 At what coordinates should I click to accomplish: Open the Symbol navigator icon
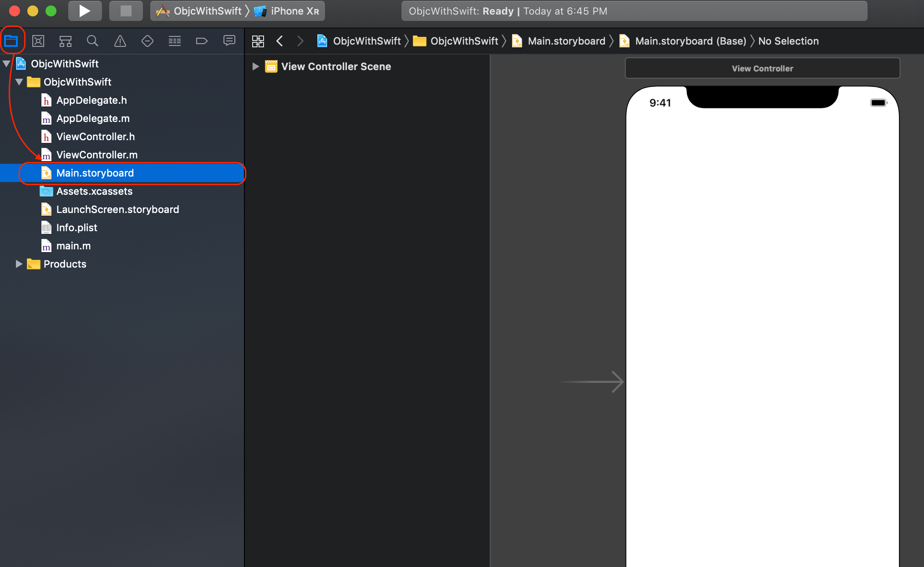[66, 41]
